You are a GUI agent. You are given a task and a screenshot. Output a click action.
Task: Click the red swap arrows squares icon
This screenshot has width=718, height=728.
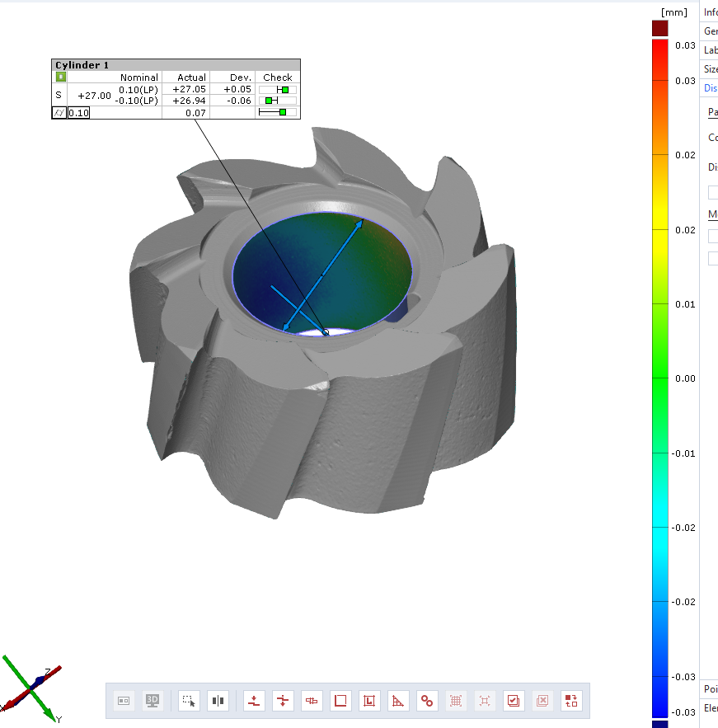570,701
